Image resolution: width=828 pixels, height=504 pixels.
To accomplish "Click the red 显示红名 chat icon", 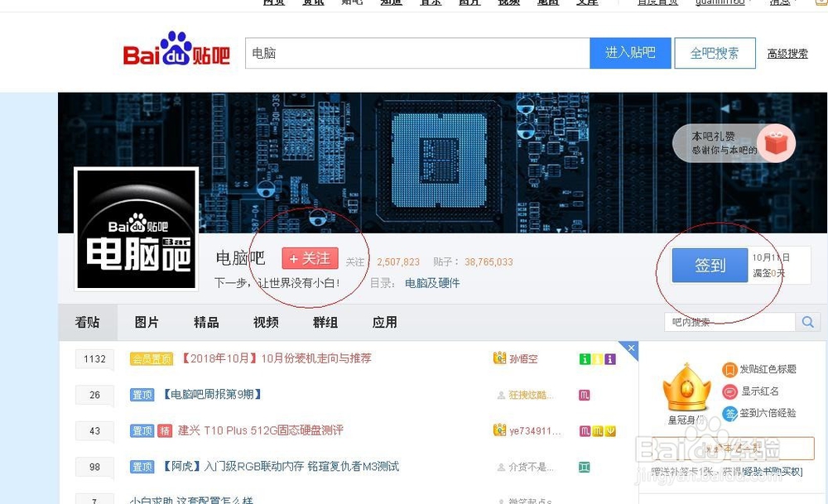I will click(729, 391).
